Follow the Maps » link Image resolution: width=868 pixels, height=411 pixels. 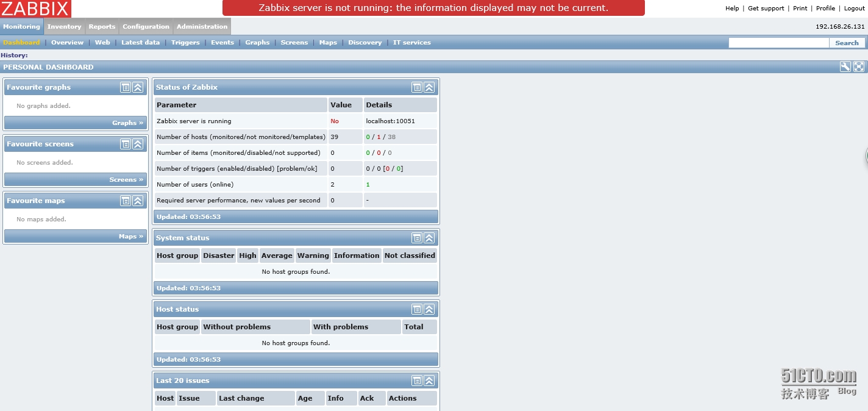point(132,236)
